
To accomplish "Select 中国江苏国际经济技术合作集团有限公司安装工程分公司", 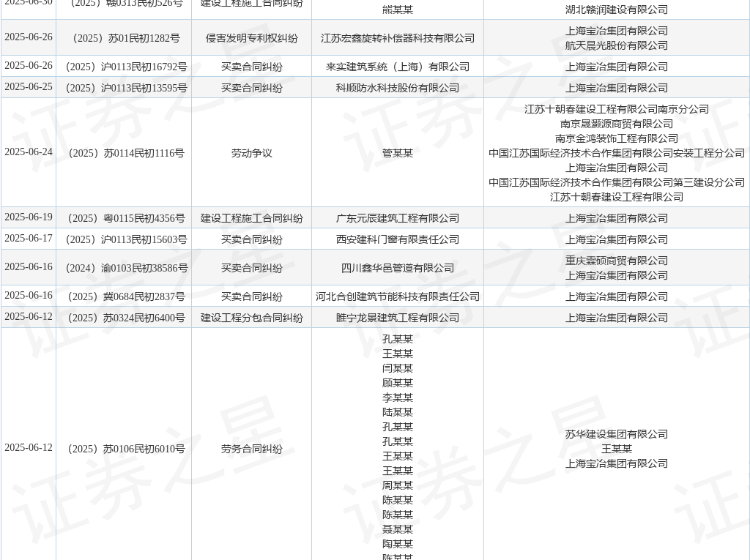I will [617, 153].
